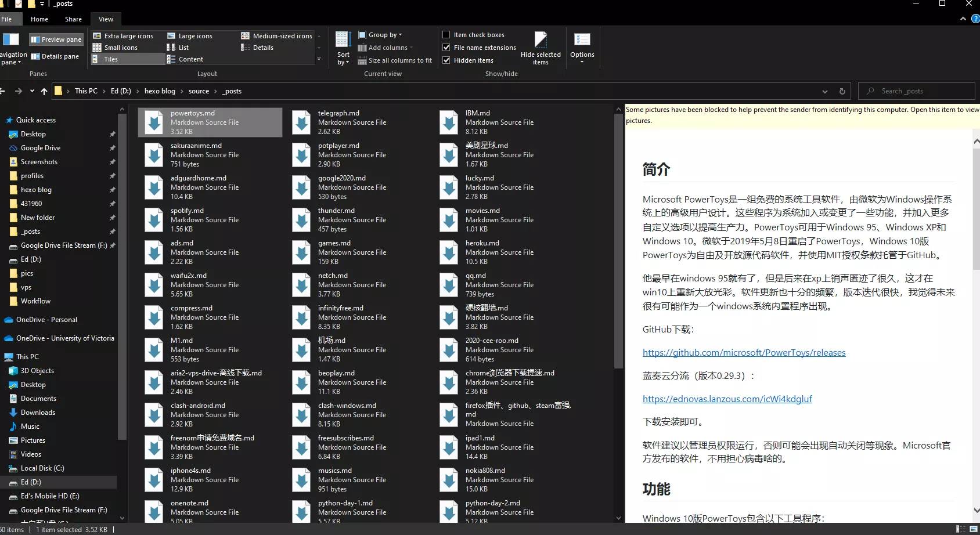
Task: Choose Extra large icons layout
Action: (x=124, y=36)
